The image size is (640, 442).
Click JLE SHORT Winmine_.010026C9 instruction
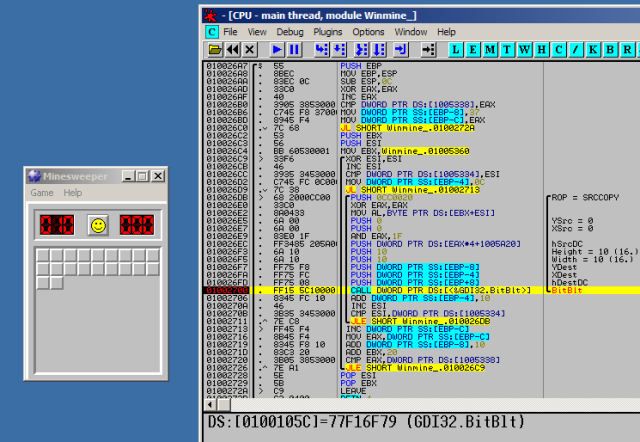click(415, 368)
